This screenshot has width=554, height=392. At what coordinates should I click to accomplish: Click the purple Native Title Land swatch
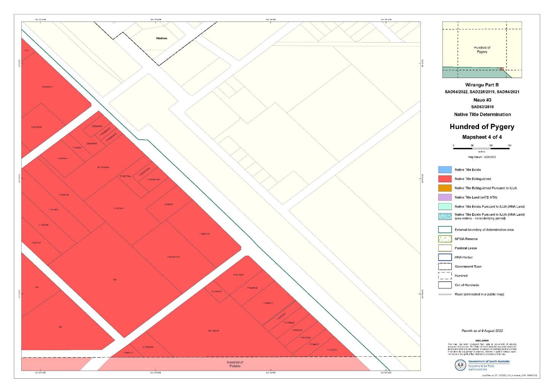coord(445,197)
